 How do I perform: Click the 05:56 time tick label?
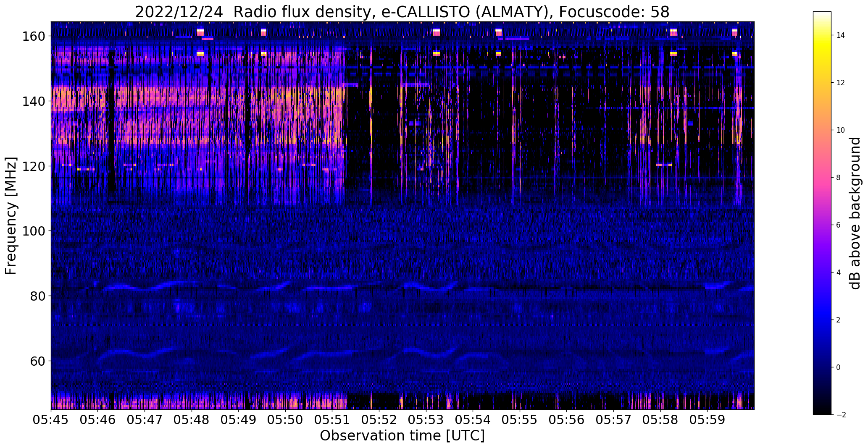pos(566,420)
